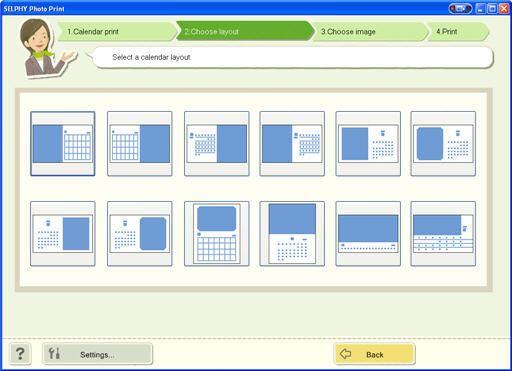Select layout with grid calendar left and photo right
Screen dimensions: 512x371
pyautogui.click(x=140, y=144)
